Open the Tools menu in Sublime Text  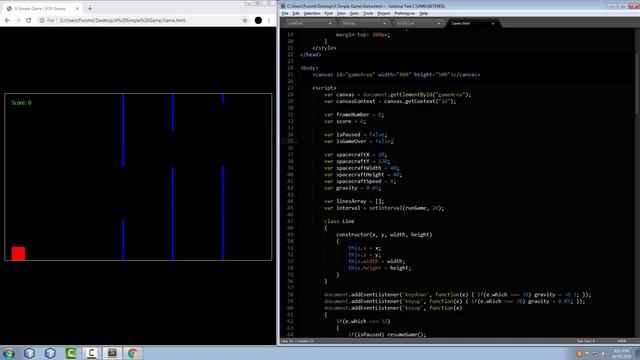pyautogui.click(x=368, y=13)
